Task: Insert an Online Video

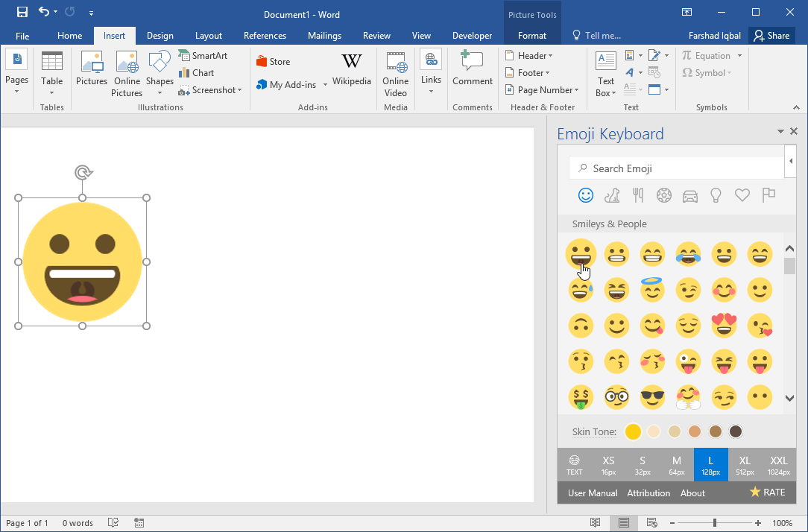Action: coord(395,74)
